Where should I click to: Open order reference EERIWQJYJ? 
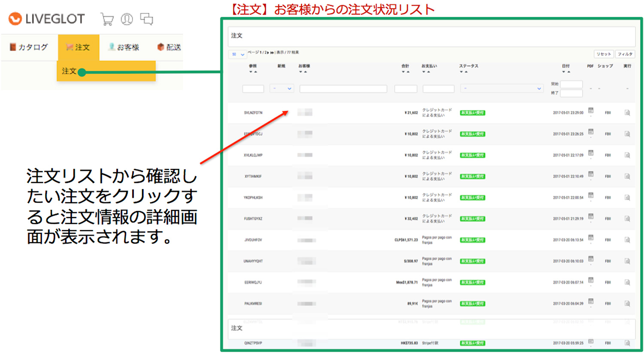tap(253, 282)
